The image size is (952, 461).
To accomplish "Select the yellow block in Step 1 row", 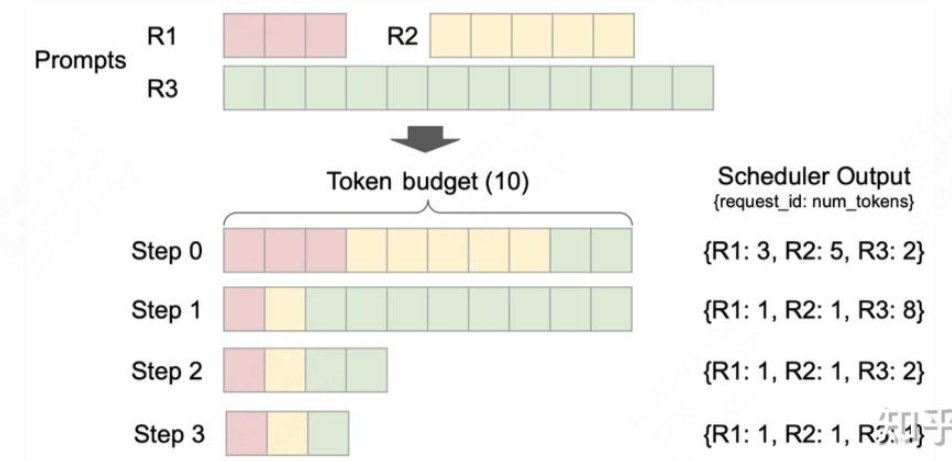I will tap(285, 309).
